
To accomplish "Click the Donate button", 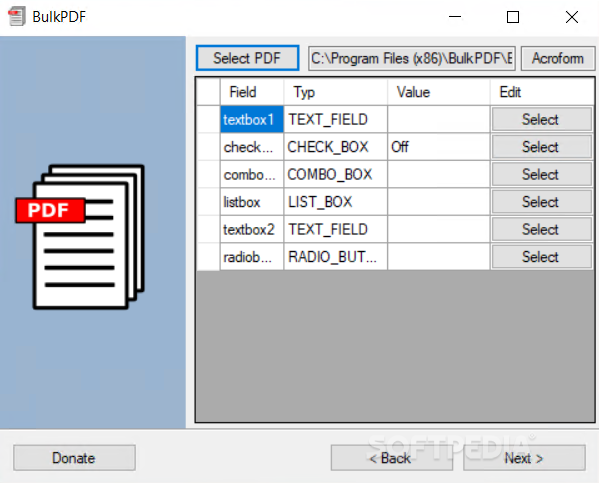I will [x=74, y=457].
